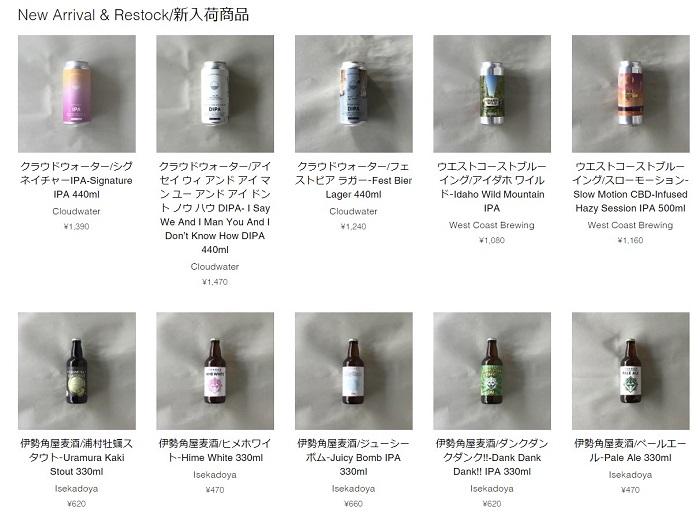This screenshot has width=700, height=514.
Task: Open the Uramura Kaki Stout bottle image
Action: (x=77, y=371)
